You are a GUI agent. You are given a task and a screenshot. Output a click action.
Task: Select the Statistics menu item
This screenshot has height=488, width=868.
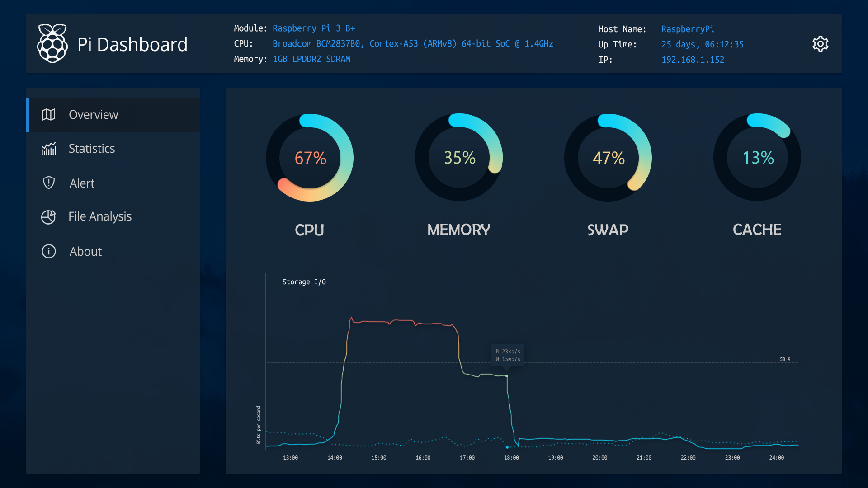92,149
